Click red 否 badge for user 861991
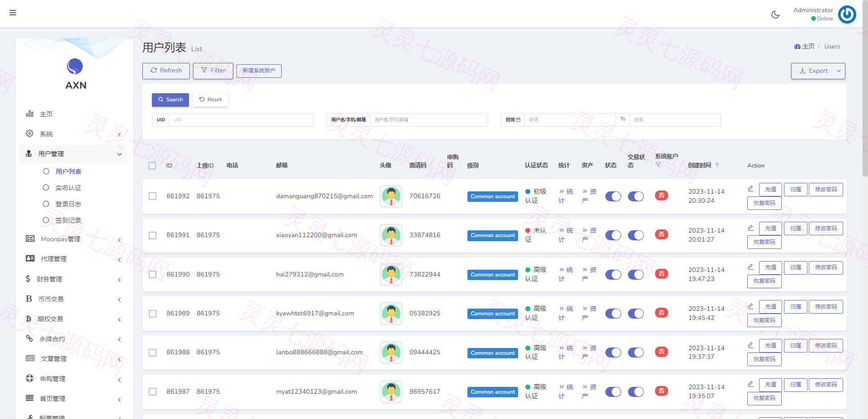 point(661,234)
